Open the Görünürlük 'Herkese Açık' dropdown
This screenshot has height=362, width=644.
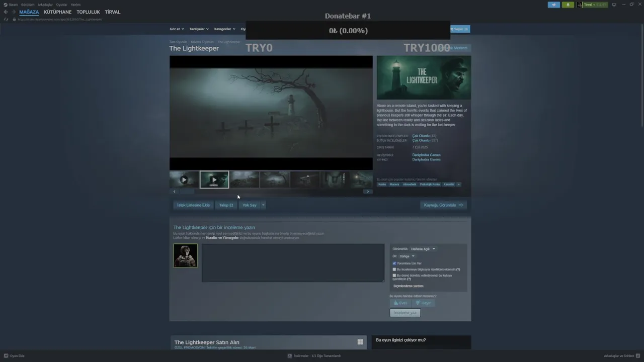(x=423, y=249)
